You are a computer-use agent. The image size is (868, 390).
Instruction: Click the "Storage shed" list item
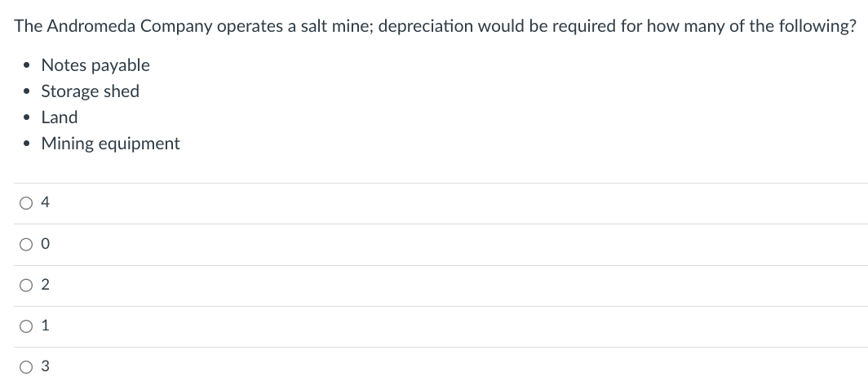click(91, 91)
